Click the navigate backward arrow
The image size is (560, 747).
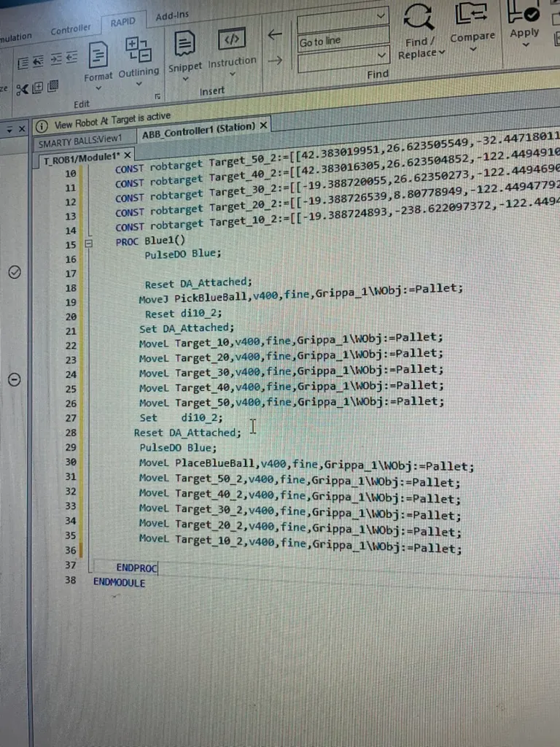[x=275, y=35]
